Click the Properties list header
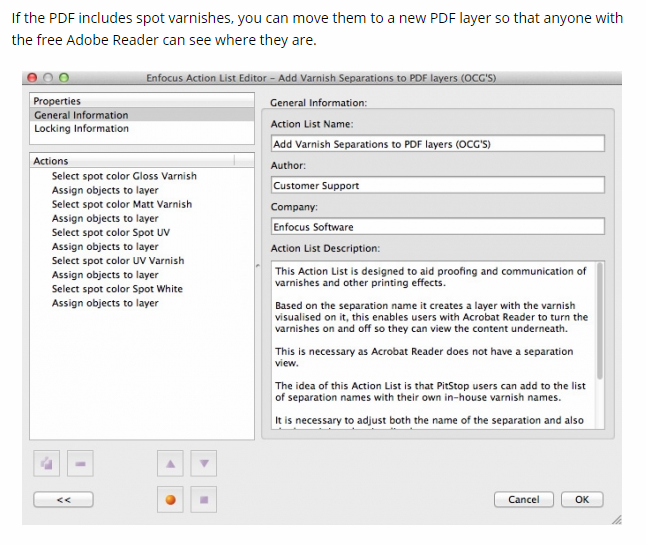The width and height of the screenshot is (646, 545). pos(142,101)
